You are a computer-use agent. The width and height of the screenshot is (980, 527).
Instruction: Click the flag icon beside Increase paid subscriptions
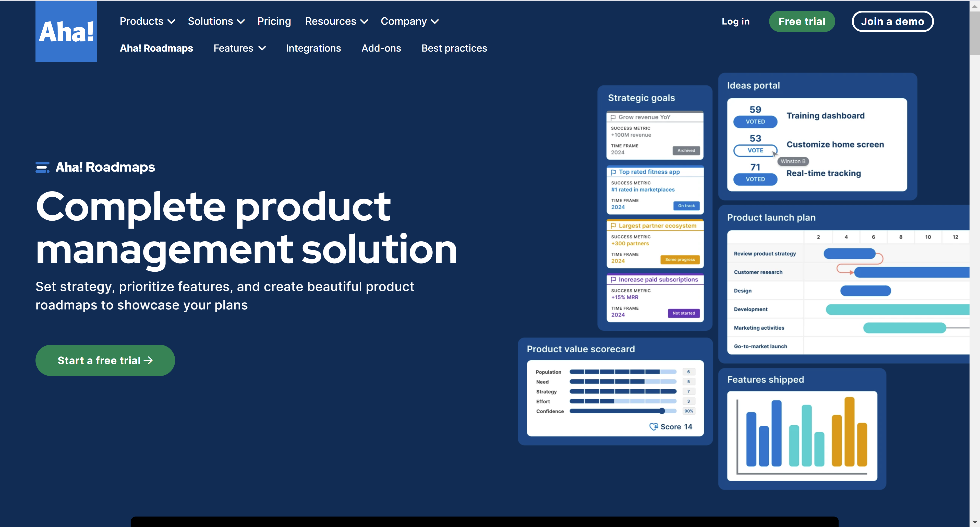coord(613,280)
